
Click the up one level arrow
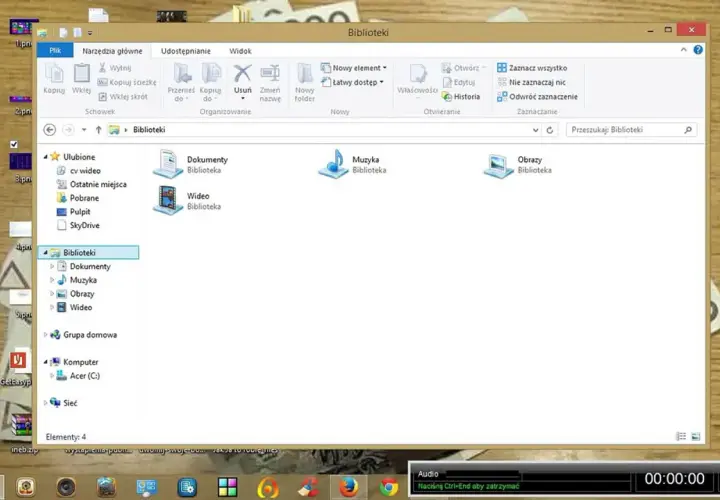[x=98, y=130]
